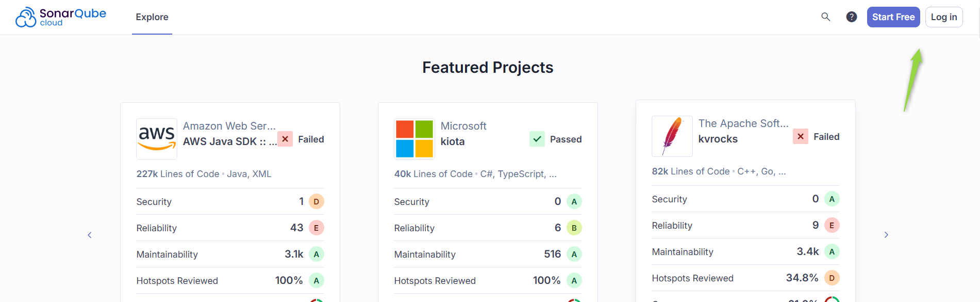Viewport: 980px width, 302px height.
Task: Click '227k Lines of Code' text
Action: 178,174
